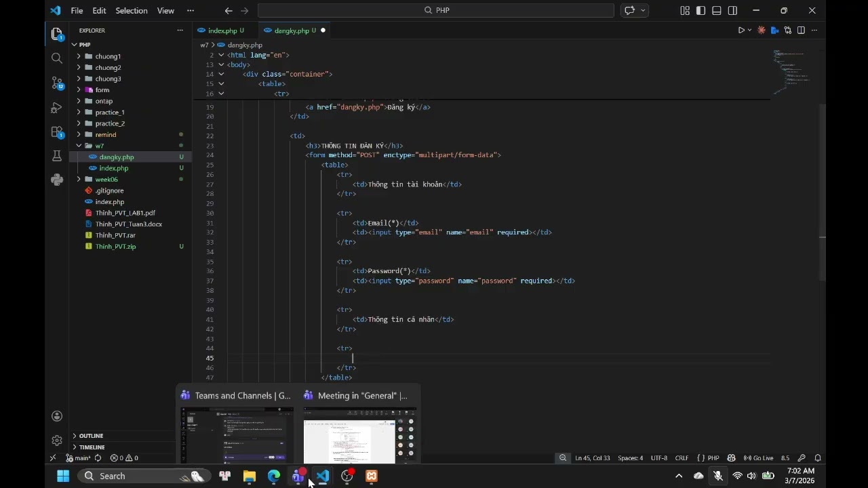
Task: Click the Run file play icon
Action: [741, 30]
